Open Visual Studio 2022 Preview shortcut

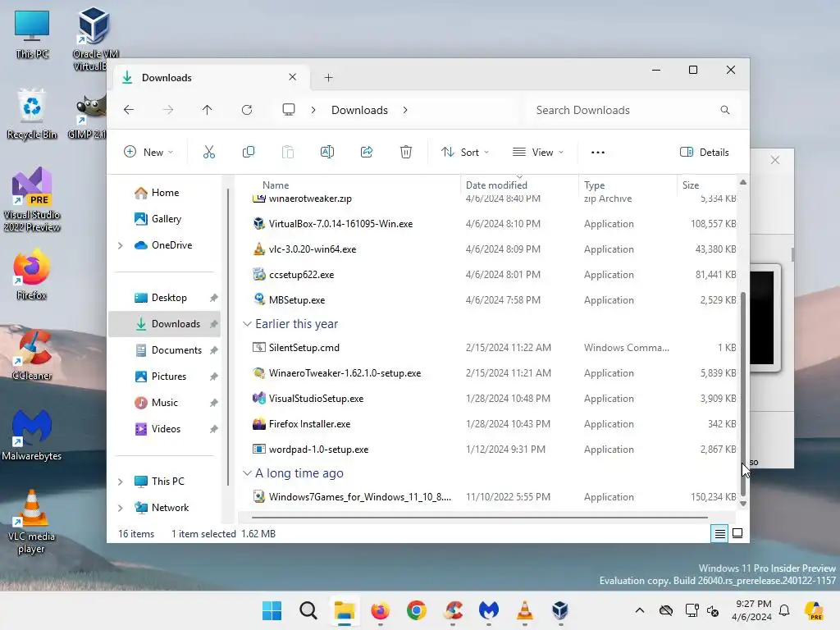pos(32,199)
